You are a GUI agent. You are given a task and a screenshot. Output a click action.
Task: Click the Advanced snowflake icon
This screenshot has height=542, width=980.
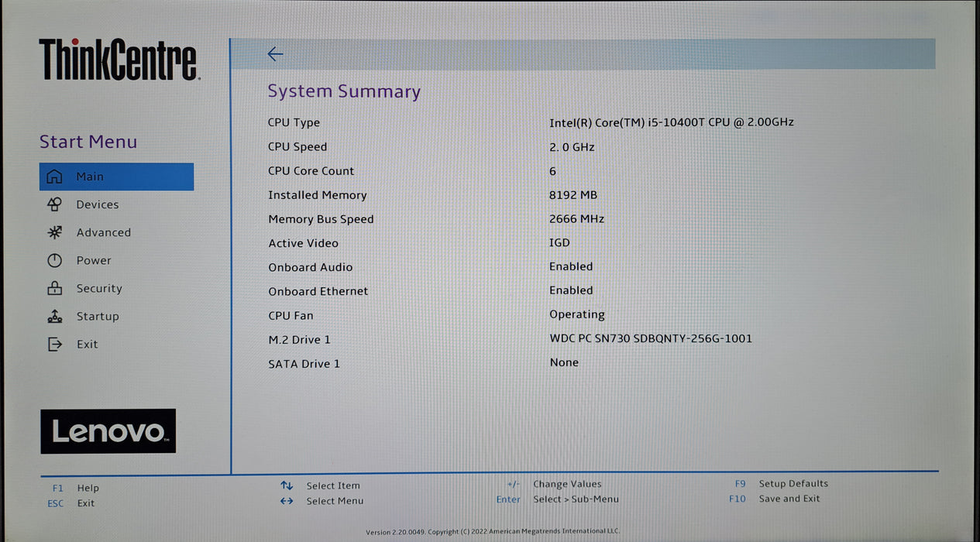click(54, 232)
